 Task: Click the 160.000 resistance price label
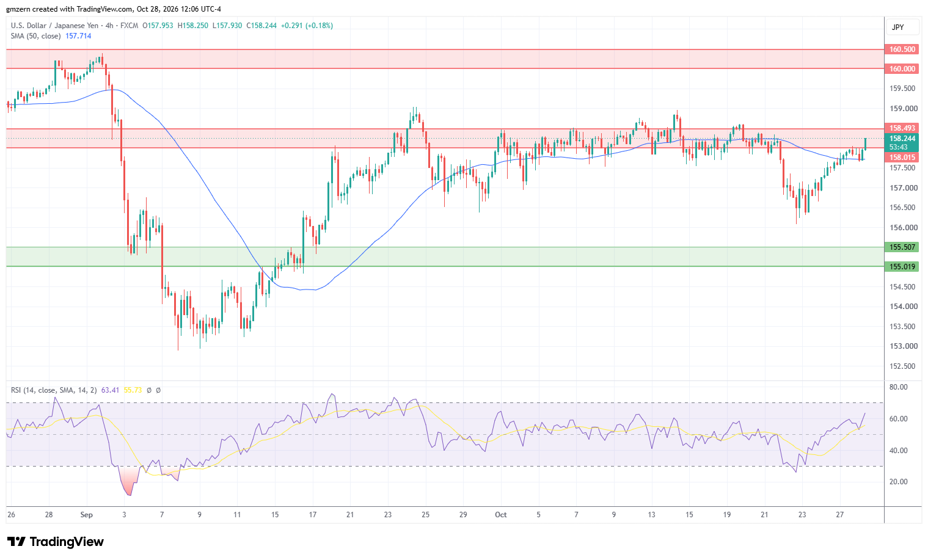coord(902,69)
